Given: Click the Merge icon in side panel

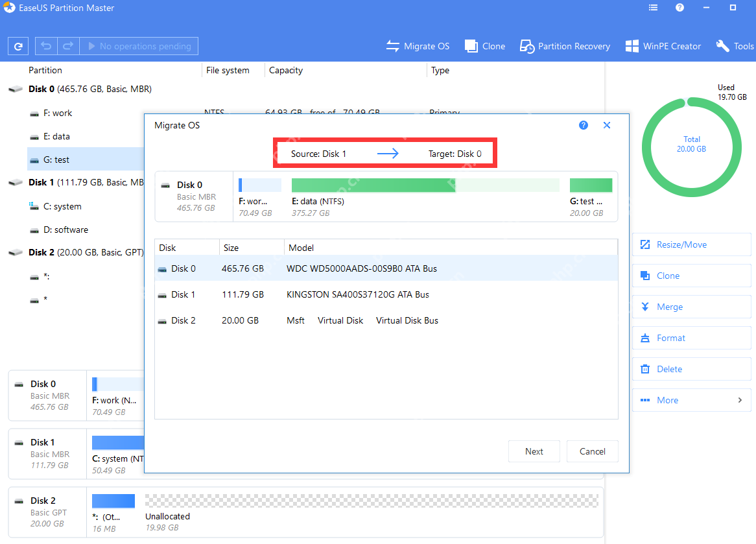Looking at the screenshot, I should 645,307.
